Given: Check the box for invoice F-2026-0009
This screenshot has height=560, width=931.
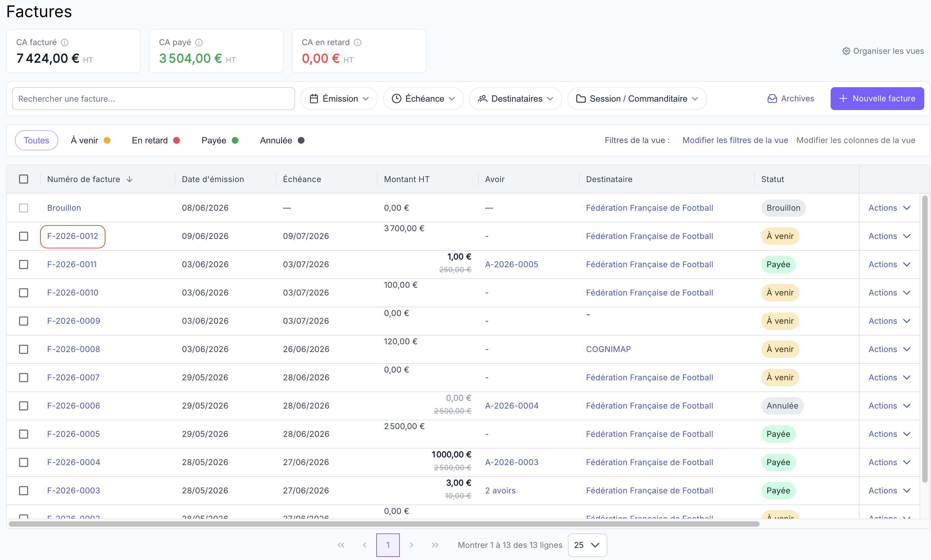Looking at the screenshot, I should [24, 321].
